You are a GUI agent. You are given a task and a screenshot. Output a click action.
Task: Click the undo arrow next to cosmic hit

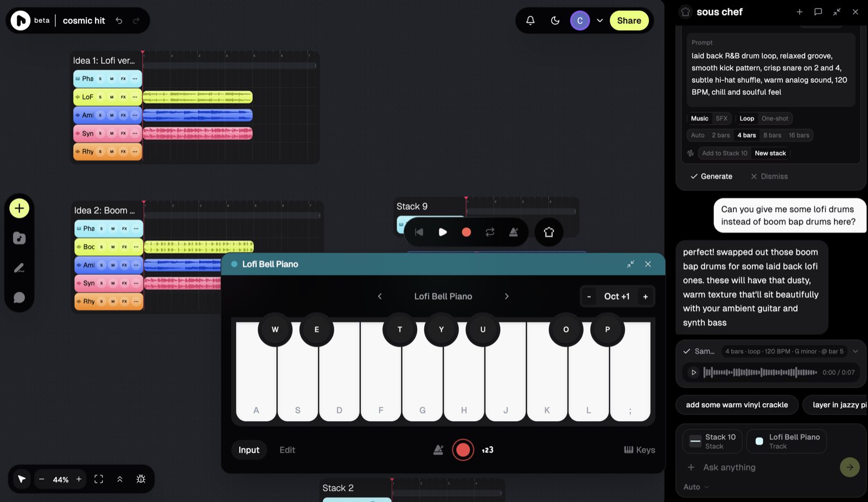tap(119, 21)
